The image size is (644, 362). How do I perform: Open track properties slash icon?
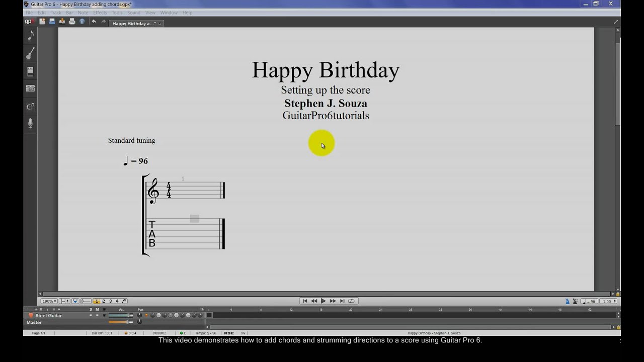point(47,309)
